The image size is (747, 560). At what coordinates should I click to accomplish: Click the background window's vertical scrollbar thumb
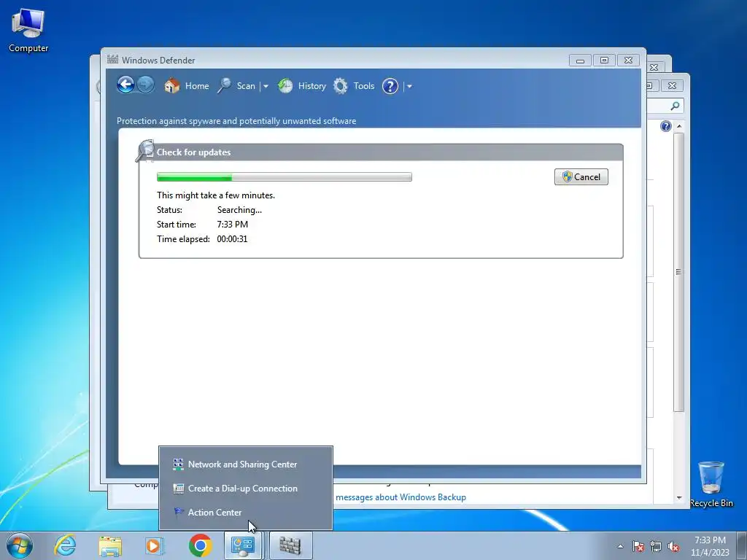coord(679,272)
